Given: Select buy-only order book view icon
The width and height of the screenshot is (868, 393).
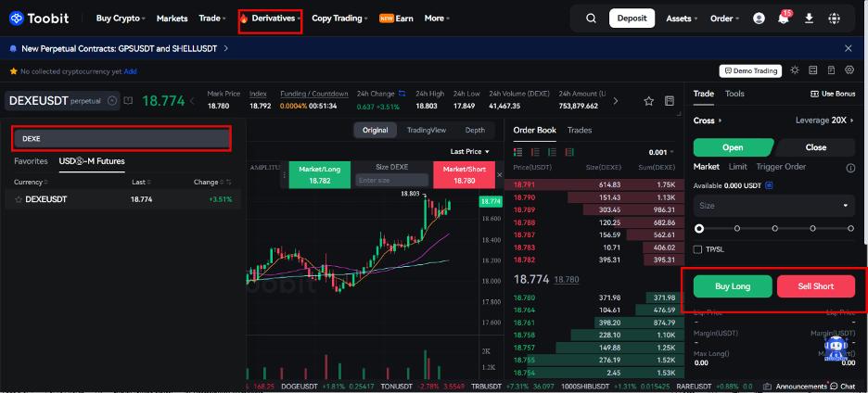Looking at the screenshot, I should (553, 152).
